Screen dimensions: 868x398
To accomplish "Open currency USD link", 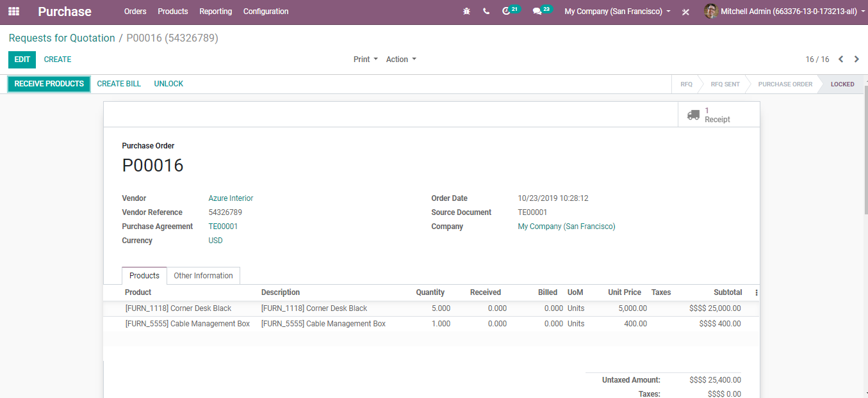I will (x=216, y=241).
